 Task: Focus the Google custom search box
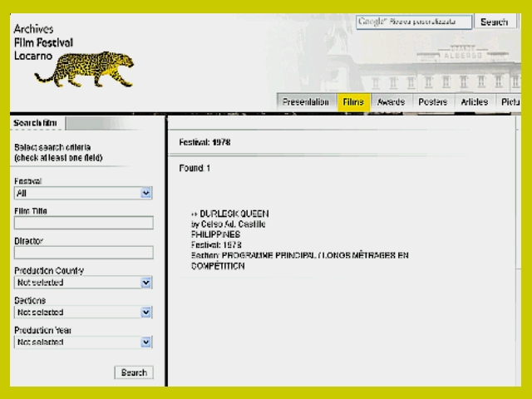(413, 22)
